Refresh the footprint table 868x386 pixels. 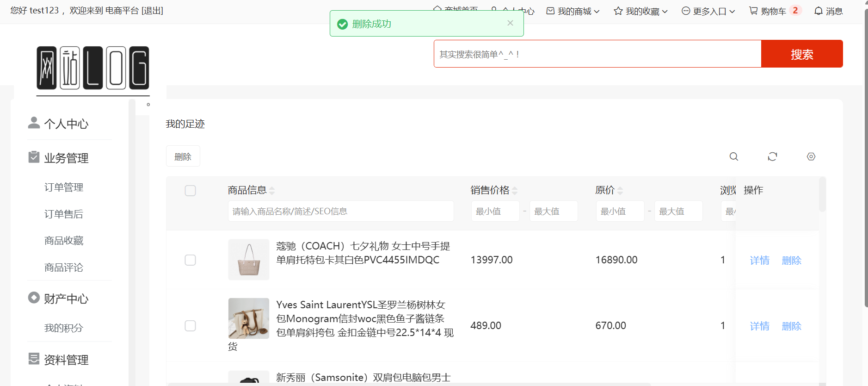pos(772,156)
